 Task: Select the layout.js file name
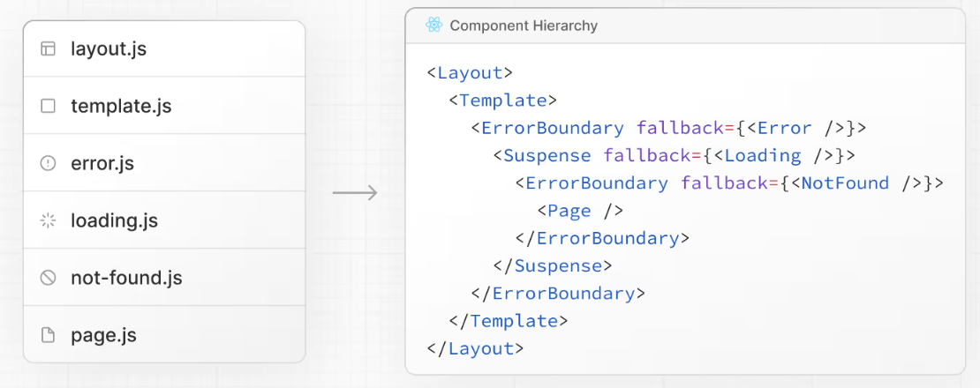109,49
